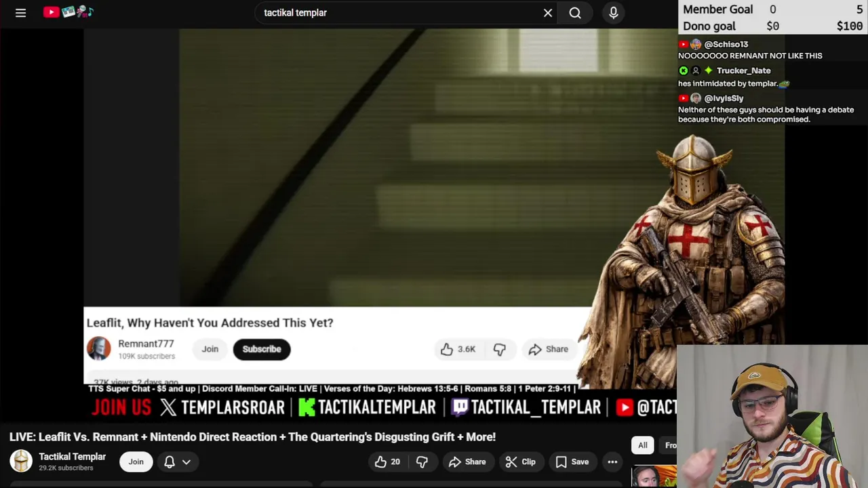Open the Remnant777 channel name link
The image size is (868, 488).
[x=146, y=344]
